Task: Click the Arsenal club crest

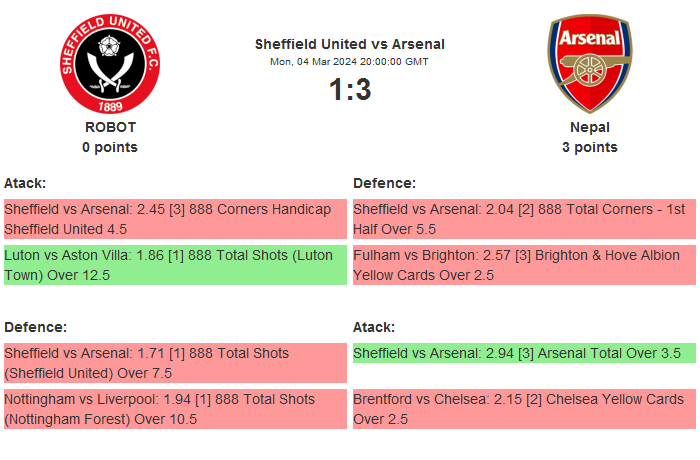Action: [589, 63]
